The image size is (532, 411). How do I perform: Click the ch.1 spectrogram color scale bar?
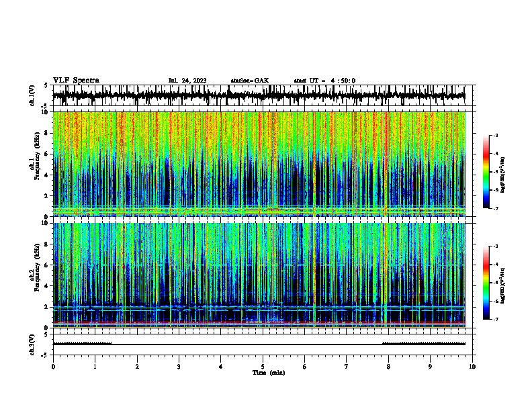486,172
